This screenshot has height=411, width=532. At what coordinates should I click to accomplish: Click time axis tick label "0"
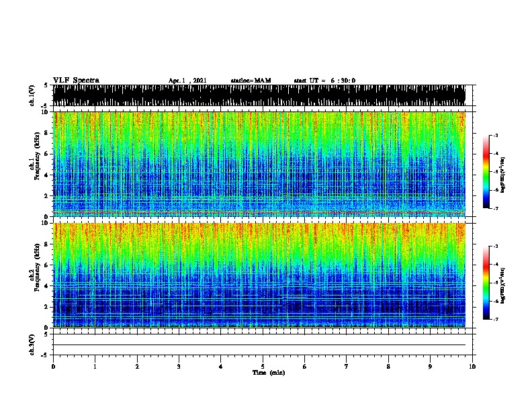[53, 367]
